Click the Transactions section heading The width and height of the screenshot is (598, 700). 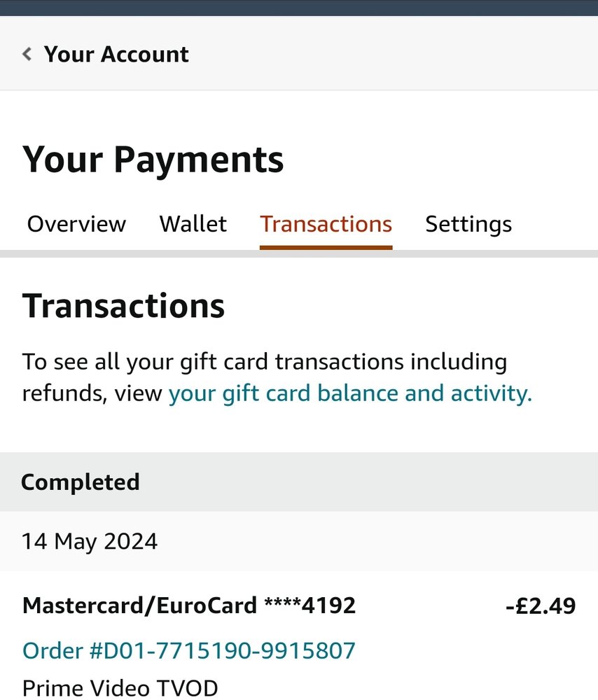[123, 307]
